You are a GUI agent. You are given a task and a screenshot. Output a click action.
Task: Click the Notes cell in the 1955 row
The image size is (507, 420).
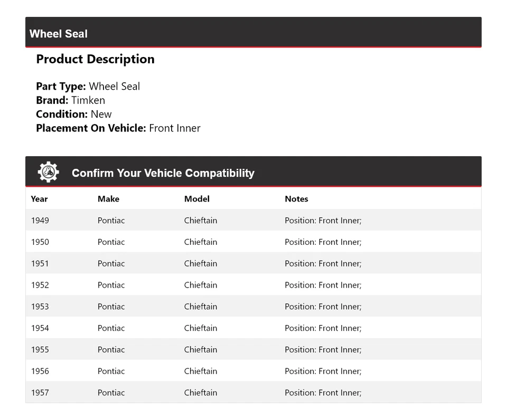[323, 350]
